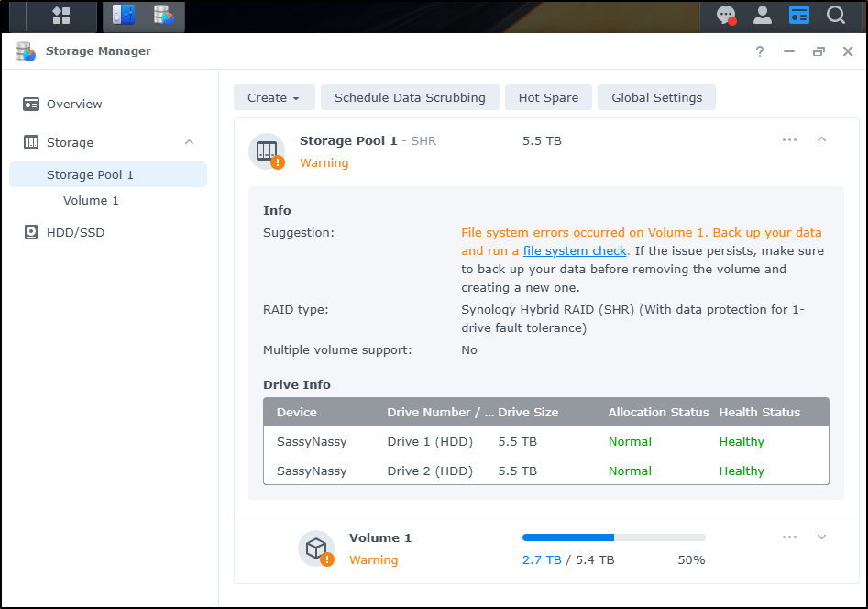Go to the Overview page

tap(74, 105)
